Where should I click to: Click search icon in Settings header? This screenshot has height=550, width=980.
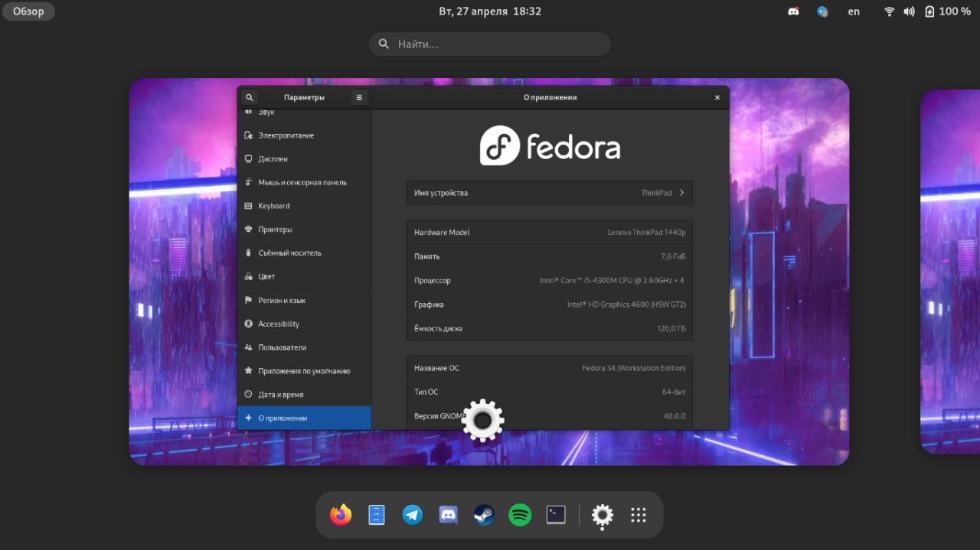click(x=249, y=97)
